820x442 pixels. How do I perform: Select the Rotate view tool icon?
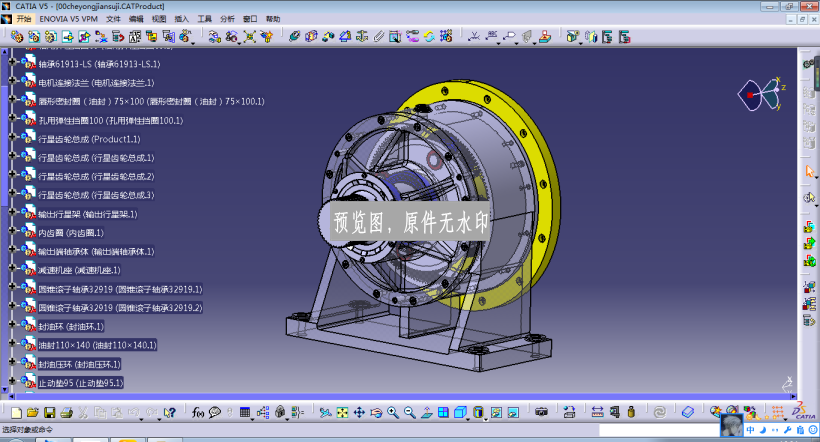[376, 413]
